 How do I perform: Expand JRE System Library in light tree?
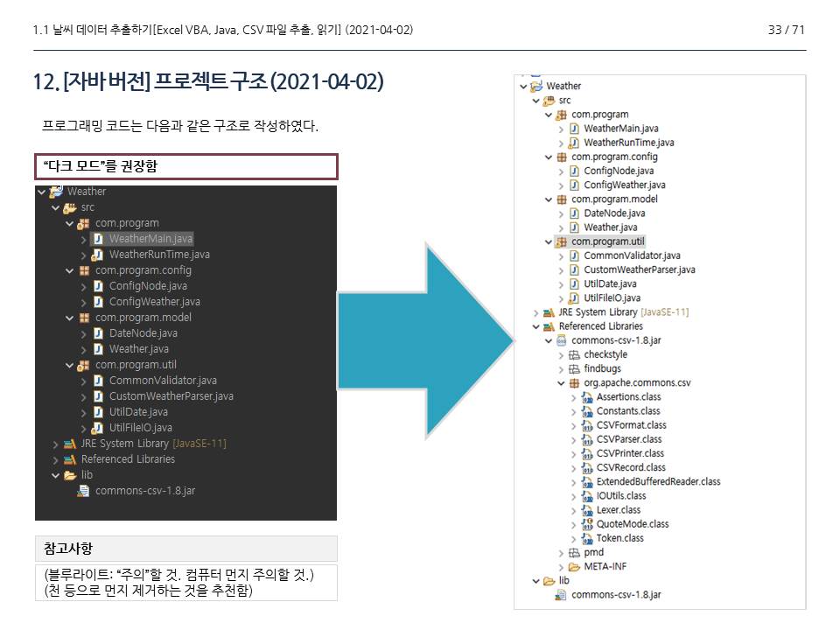click(x=535, y=313)
